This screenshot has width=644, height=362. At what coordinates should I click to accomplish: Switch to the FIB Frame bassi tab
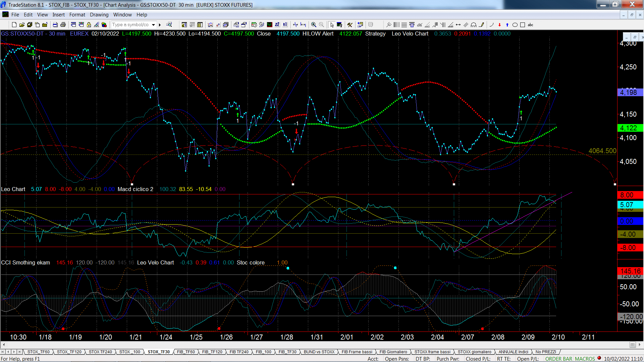click(x=357, y=352)
